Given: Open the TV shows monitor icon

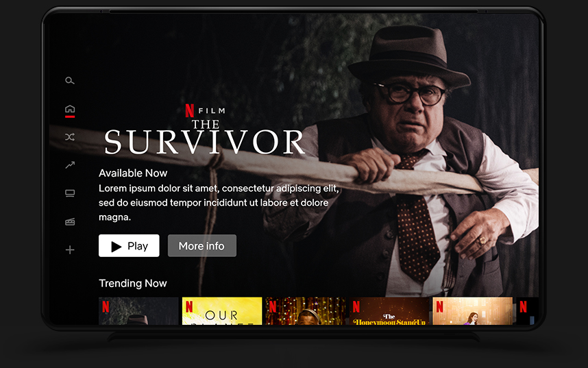Looking at the screenshot, I should 70,193.
